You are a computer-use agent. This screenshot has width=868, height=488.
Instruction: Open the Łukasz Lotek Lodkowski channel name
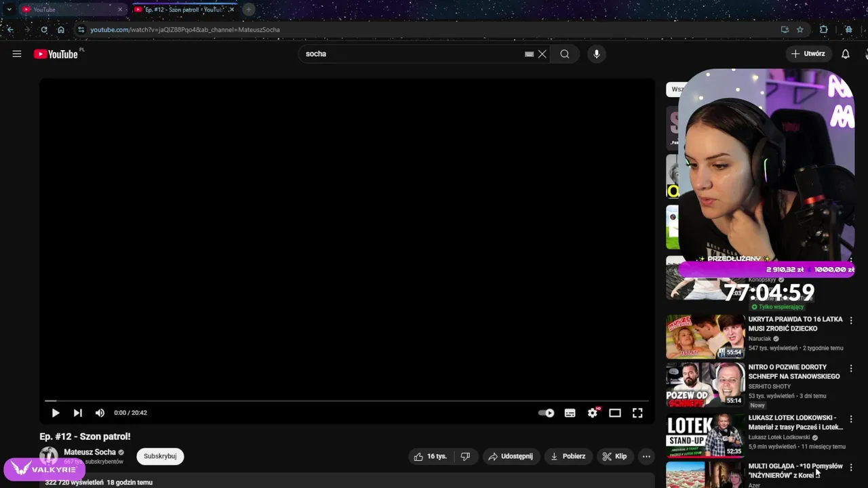[x=779, y=437]
